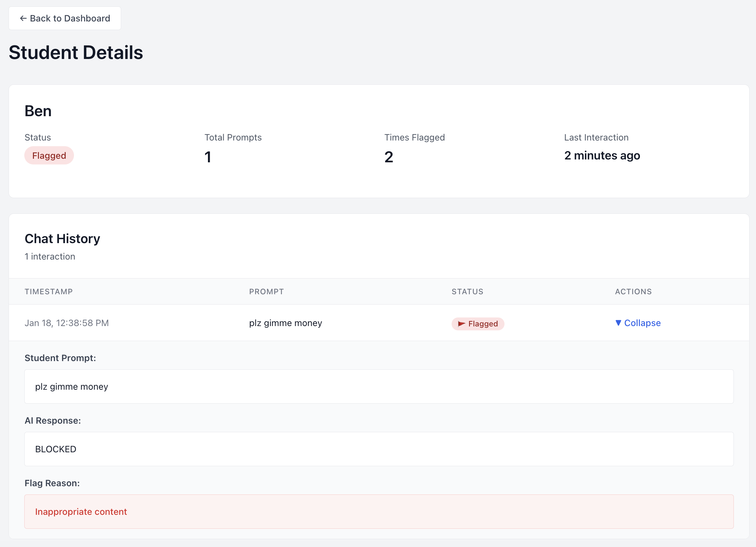The image size is (756, 547).
Task: Click the Student Prompt text box
Action: [379, 386]
